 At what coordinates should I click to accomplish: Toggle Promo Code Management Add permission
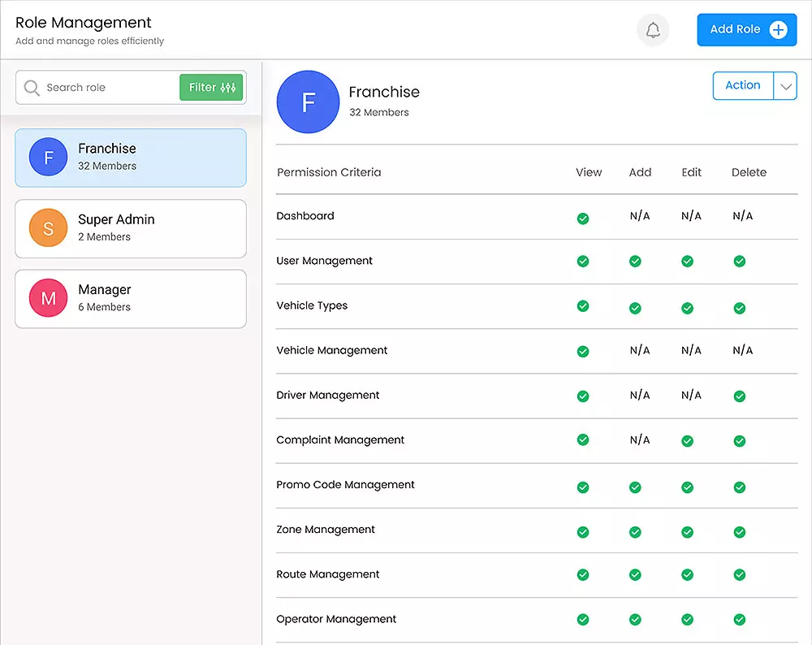coord(636,487)
